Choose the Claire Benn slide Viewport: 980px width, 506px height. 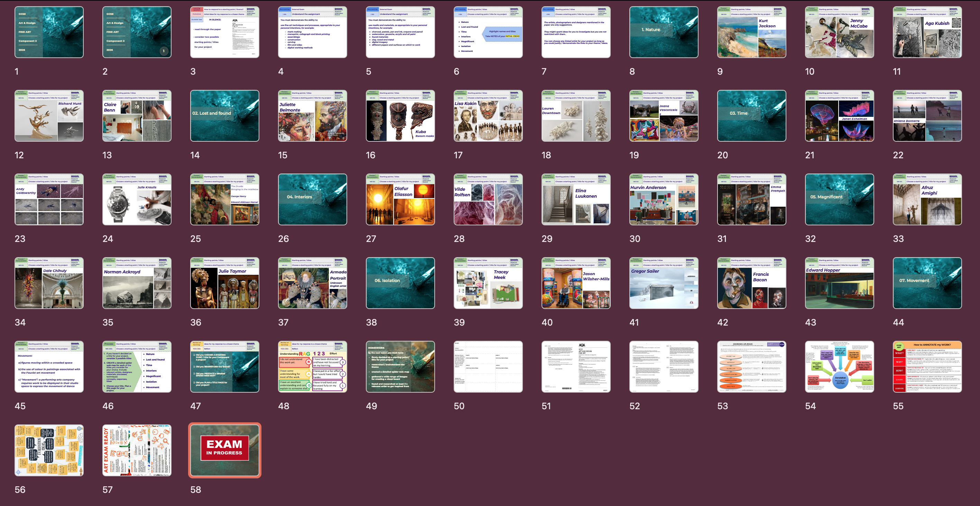[x=137, y=116]
